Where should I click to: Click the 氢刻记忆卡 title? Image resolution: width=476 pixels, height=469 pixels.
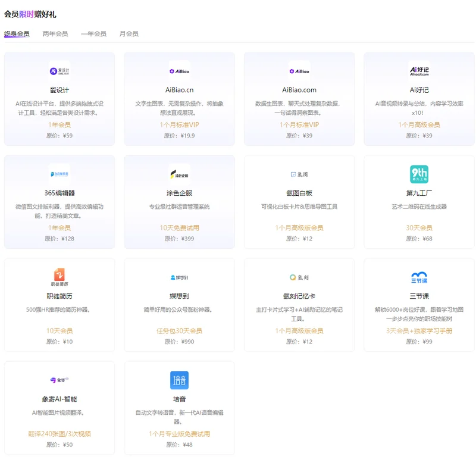(299, 296)
